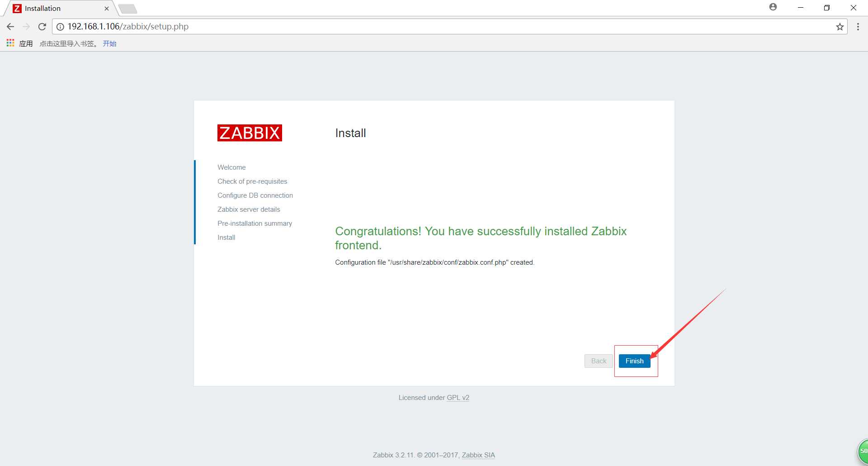The width and height of the screenshot is (868, 466).
Task: Click the 开始 bookmark import link
Action: pos(109,43)
